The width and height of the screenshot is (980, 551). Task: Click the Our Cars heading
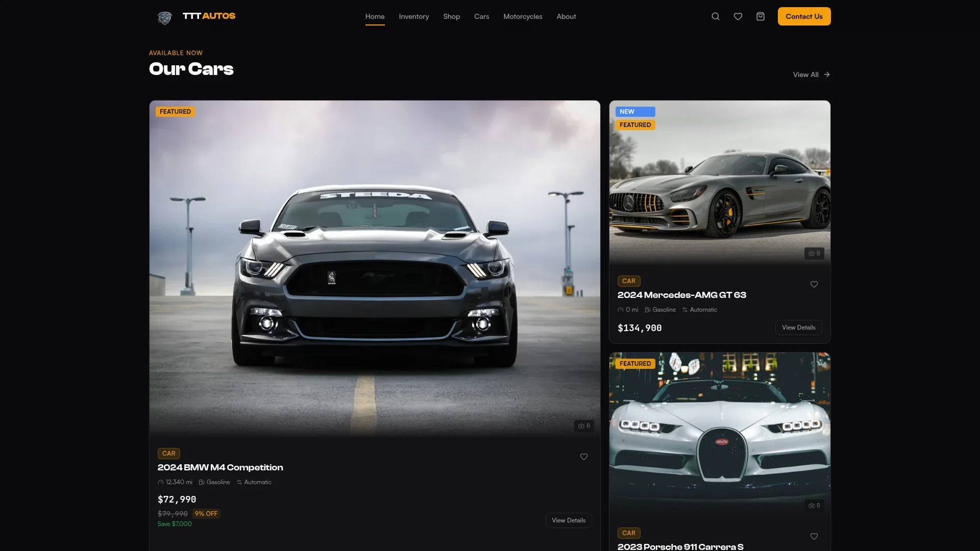point(191,69)
